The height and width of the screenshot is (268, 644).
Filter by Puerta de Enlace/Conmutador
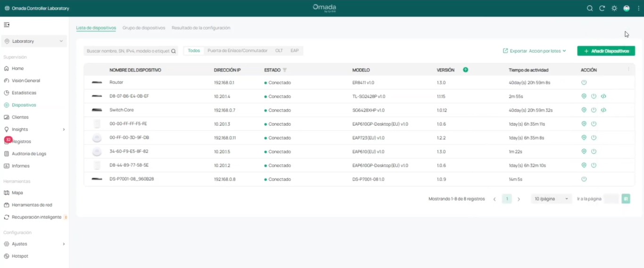pos(237,50)
